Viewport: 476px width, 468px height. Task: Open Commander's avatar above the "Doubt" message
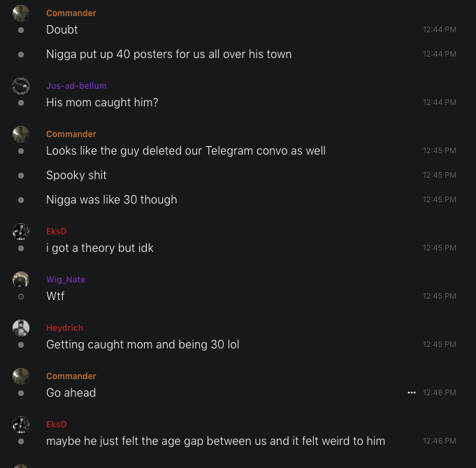tap(21, 13)
